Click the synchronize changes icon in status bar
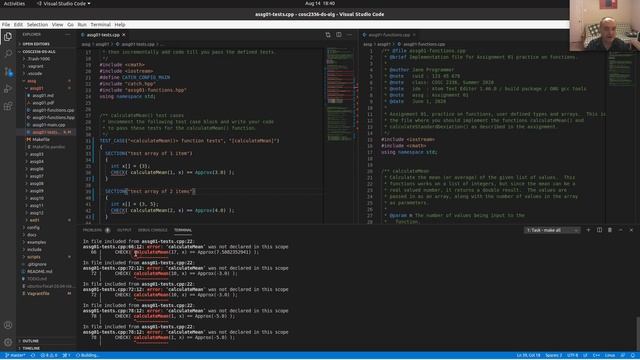The height and width of the screenshot is (360, 640). [33, 356]
